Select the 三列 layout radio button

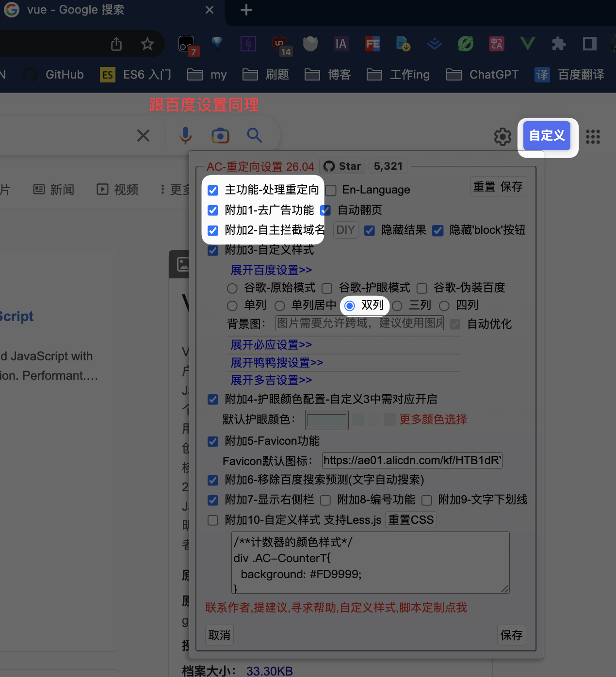(397, 306)
